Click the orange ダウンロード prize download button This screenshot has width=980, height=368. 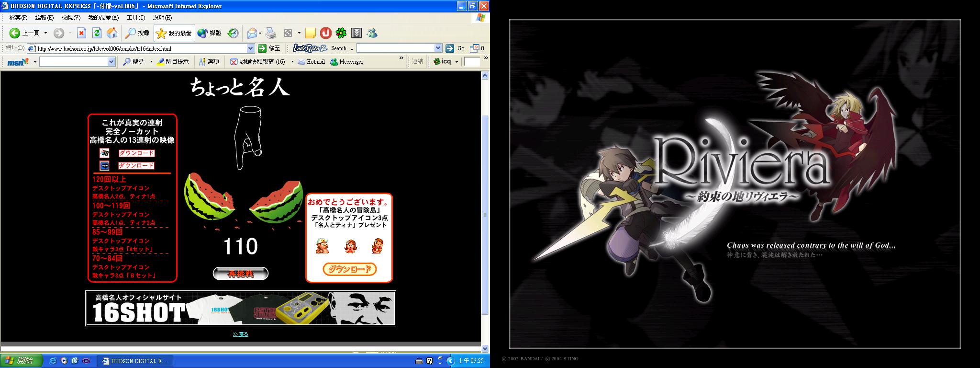coord(349,269)
